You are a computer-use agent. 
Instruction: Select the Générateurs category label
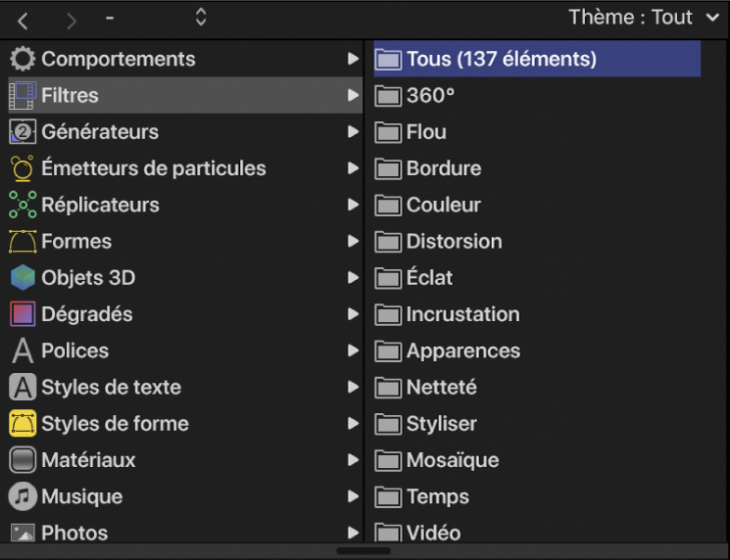[100, 132]
